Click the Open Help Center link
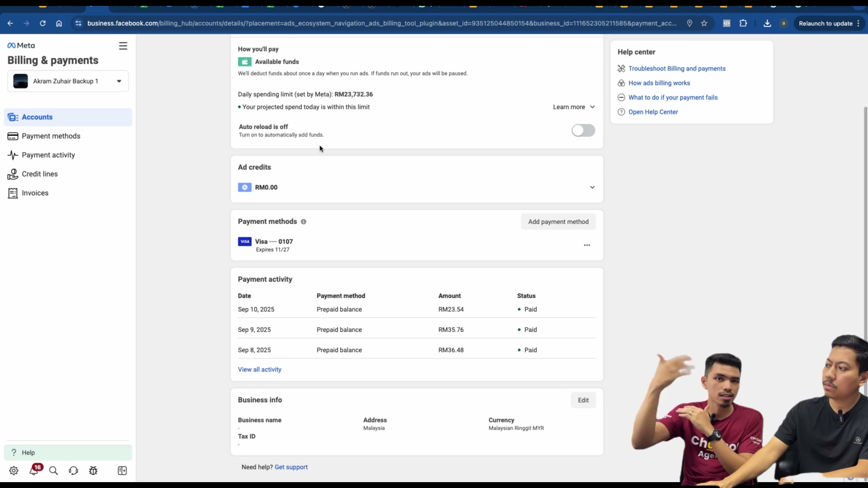 pos(653,112)
